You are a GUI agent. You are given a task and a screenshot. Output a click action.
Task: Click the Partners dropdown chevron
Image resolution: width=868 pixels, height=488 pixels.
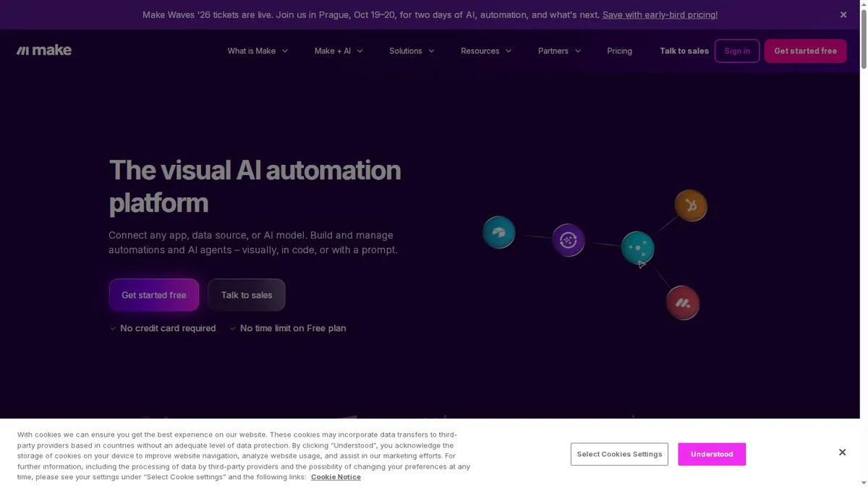[x=577, y=51]
